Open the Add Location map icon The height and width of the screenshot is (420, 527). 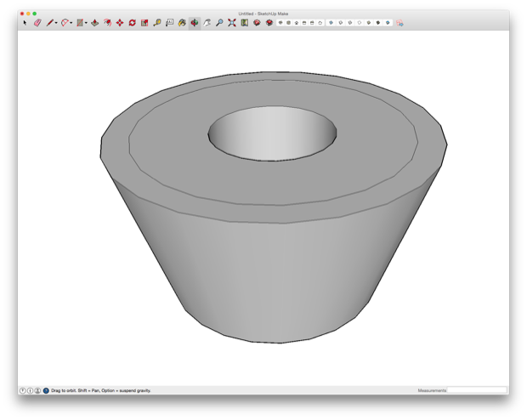(x=244, y=23)
